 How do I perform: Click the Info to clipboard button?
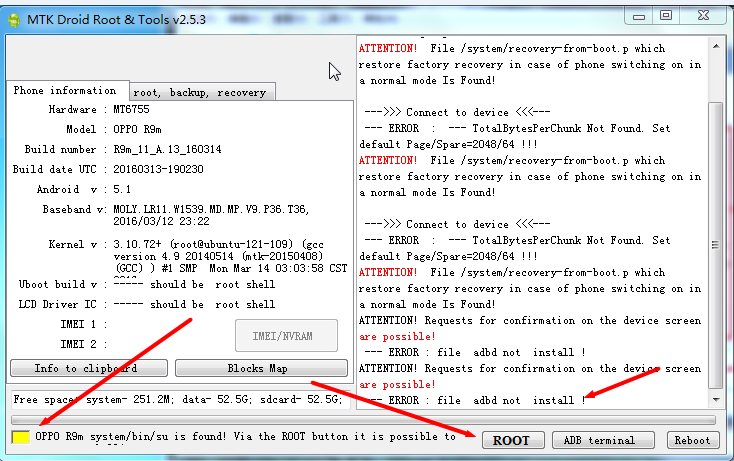(89, 368)
